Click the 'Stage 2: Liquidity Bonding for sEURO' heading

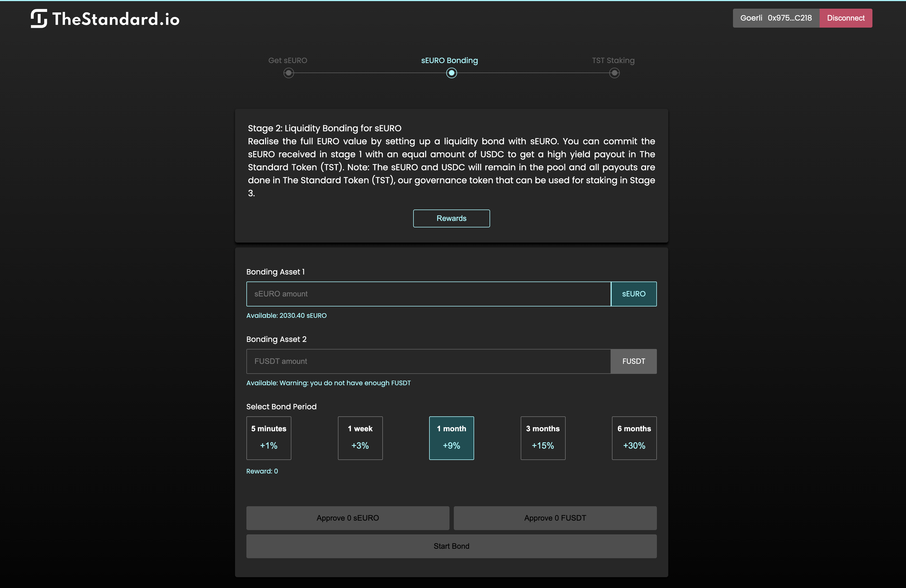tap(325, 128)
